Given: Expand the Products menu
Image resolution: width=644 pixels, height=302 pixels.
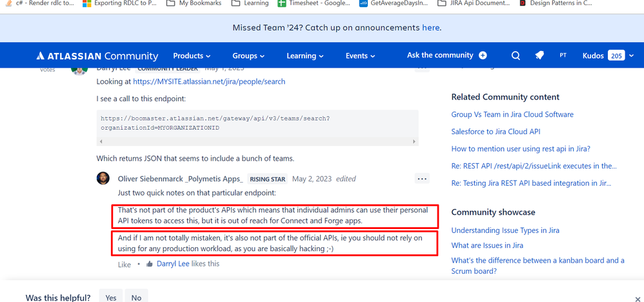Looking at the screenshot, I should point(192,56).
